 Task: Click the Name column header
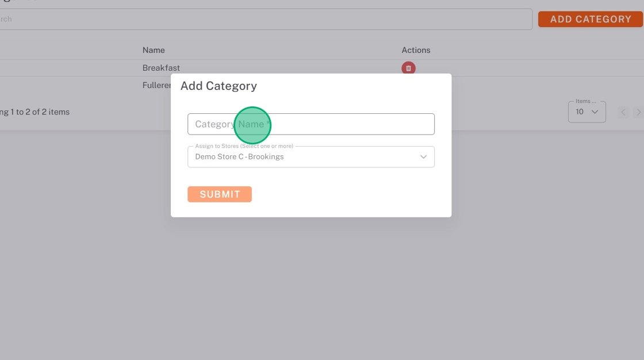point(154,50)
